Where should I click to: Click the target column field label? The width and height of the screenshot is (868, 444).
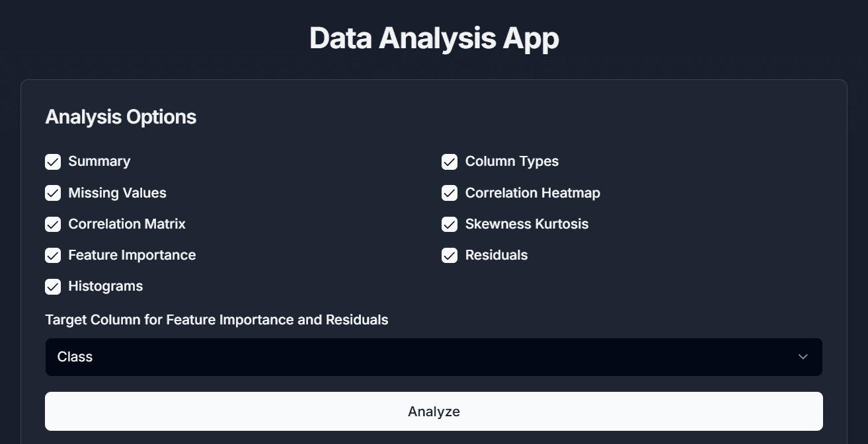point(217,320)
